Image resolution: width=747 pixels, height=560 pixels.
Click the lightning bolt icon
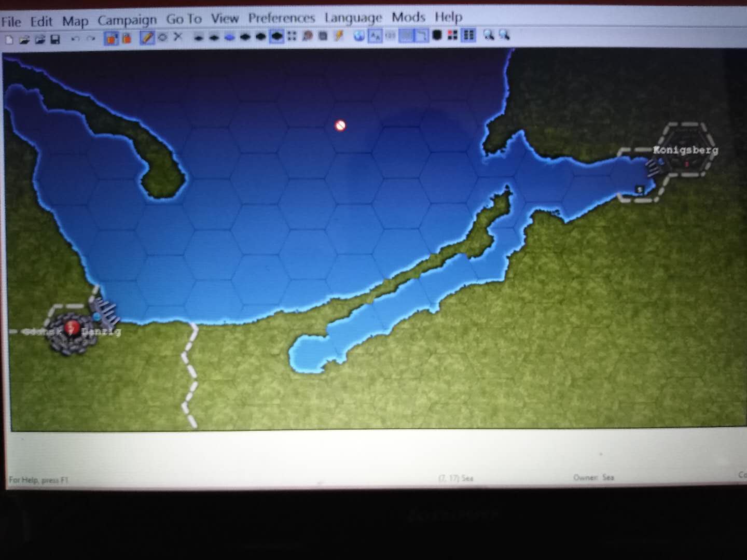(339, 35)
